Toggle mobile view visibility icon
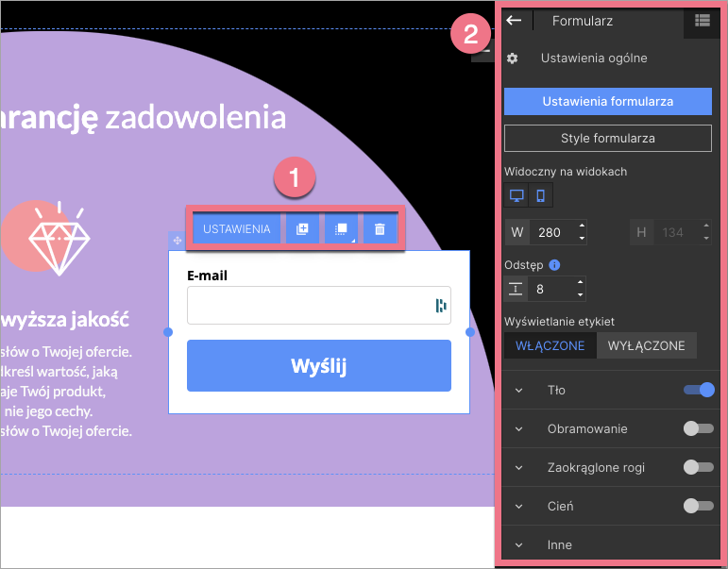This screenshot has height=569, width=728. pos(540,196)
